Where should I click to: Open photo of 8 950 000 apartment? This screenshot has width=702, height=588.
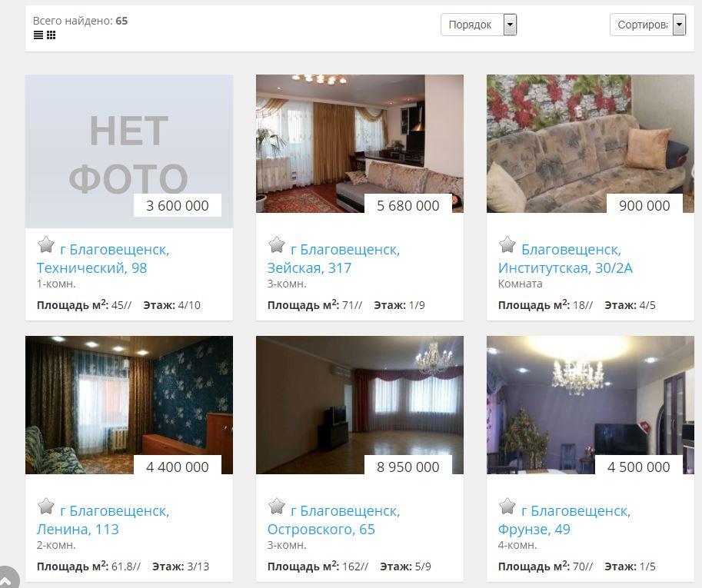click(x=360, y=405)
